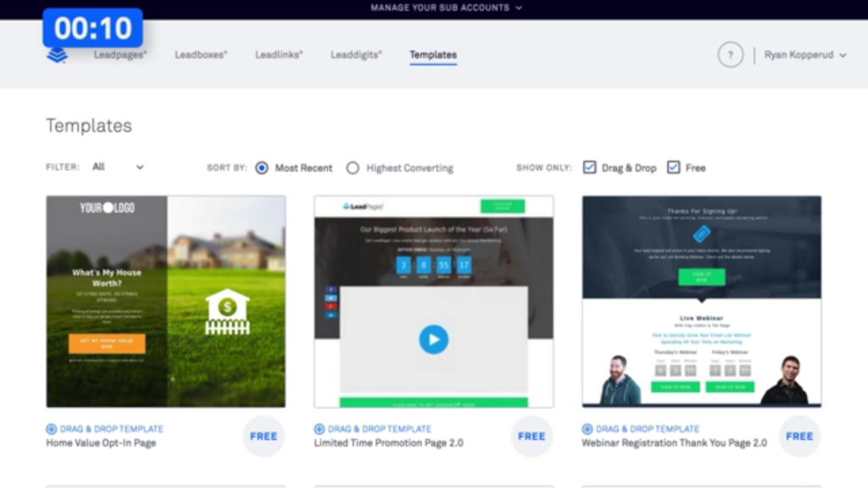Click FREE button for Limited Time Promotion Page
The height and width of the screenshot is (488, 868).
coord(531,436)
